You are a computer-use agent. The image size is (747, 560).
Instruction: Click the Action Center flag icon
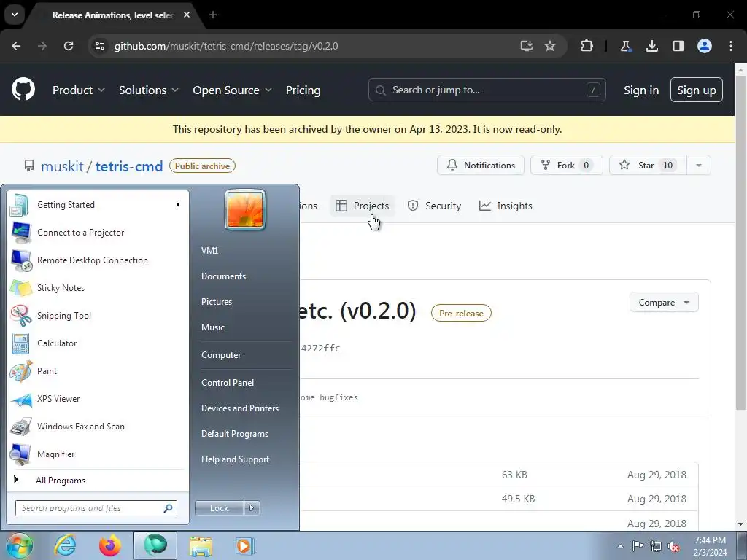[638, 546]
